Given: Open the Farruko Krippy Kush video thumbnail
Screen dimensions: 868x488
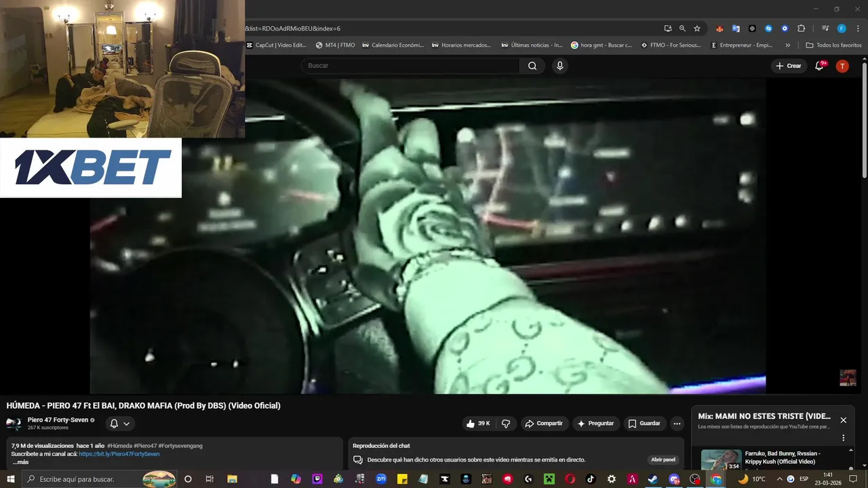Looking at the screenshot, I should click(x=722, y=460).
